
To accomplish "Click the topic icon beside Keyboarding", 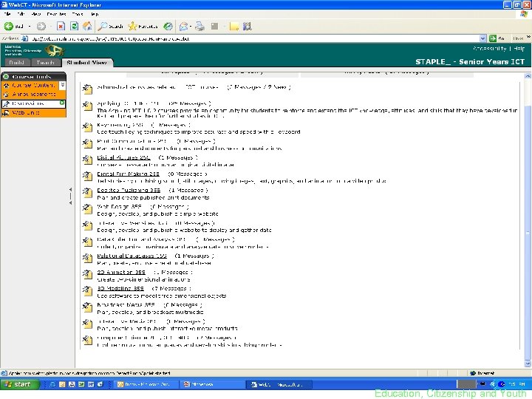I will 87,127.
